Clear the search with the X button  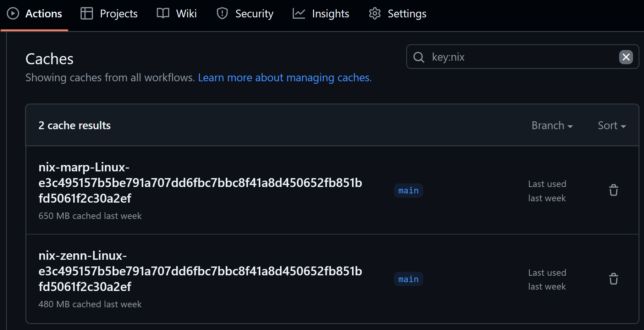(x=626, y=57)
